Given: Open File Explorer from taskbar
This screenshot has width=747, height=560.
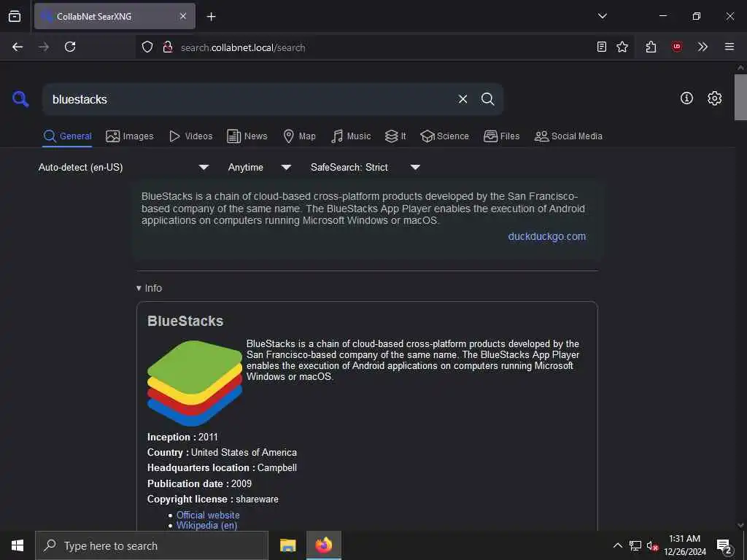Looking at the screenshot, I should pos(287,545).
